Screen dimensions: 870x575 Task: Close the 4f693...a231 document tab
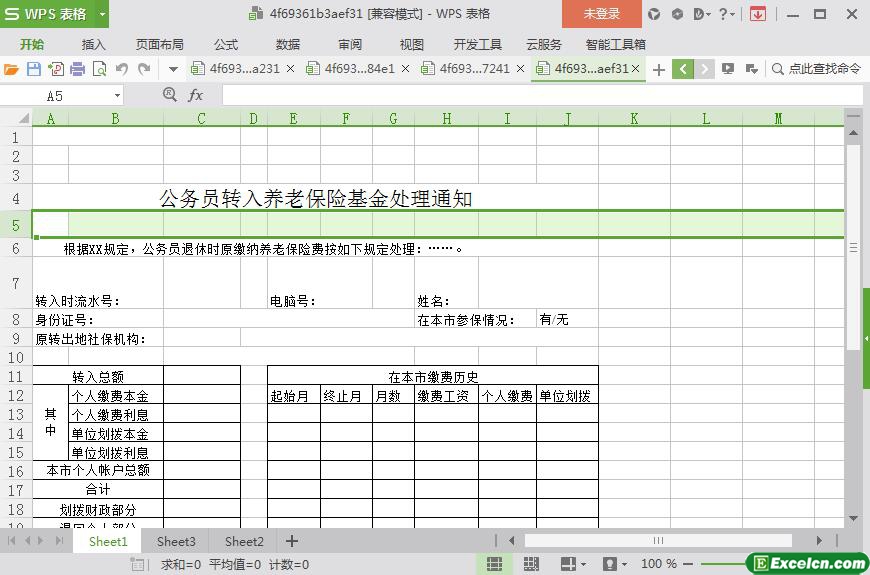pos(290,69)
